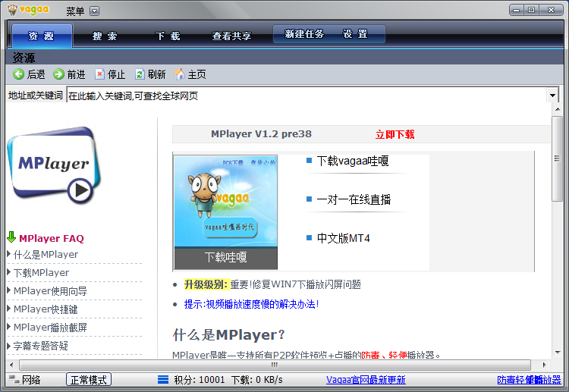
Task: Click the blue bullet icon beside 中文版MT4
Action: point(310,238)
